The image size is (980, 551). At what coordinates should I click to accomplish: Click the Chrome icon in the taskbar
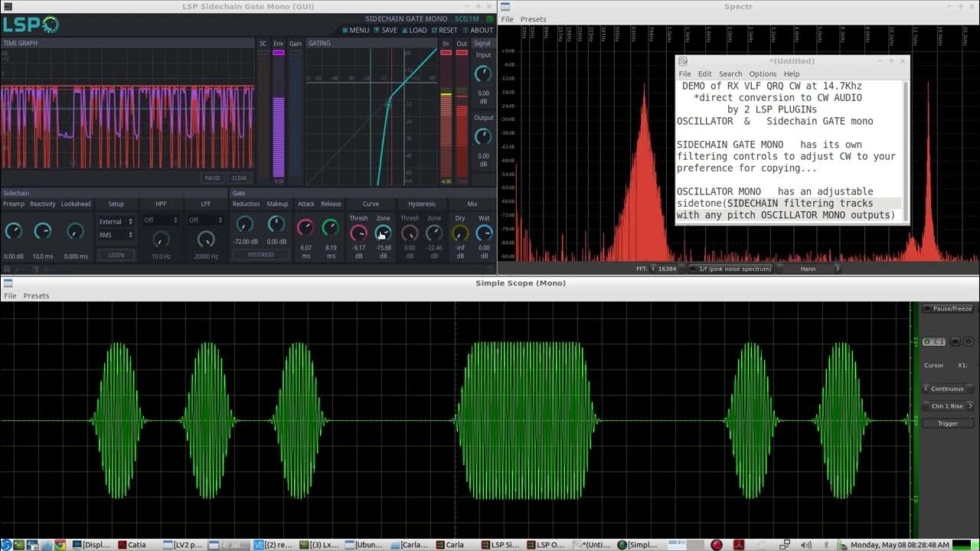point(60,545)
